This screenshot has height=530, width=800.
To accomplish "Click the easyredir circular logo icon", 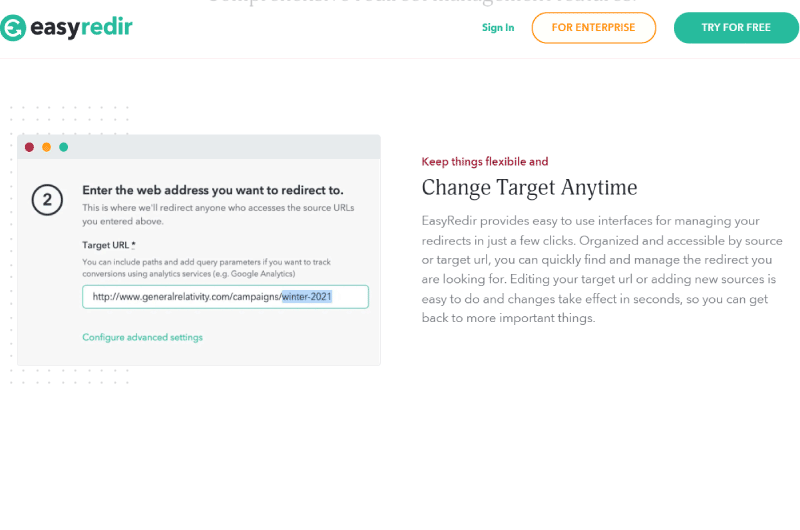I will tap(12, 28).
